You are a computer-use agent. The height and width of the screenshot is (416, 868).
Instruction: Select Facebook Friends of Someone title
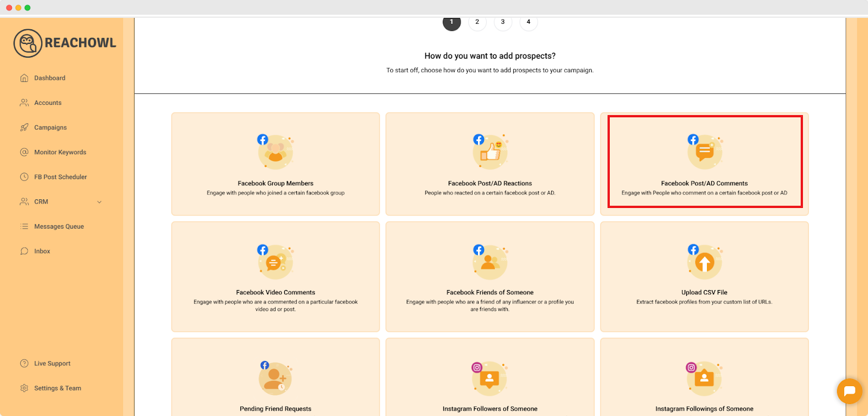click(490, 293)
